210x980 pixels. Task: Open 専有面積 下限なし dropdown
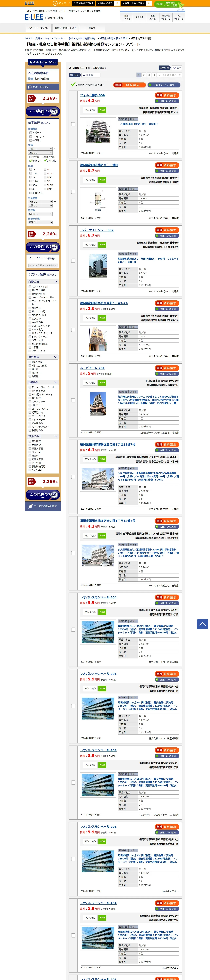coord(40,202)
